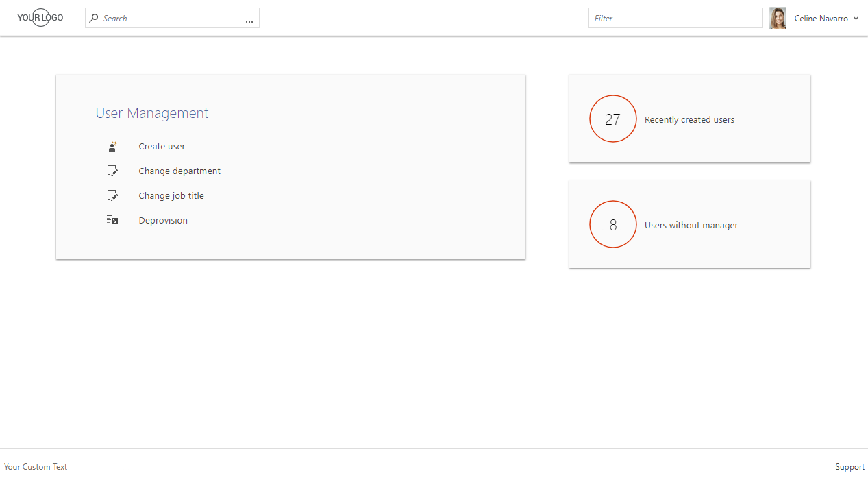Image resolution: width=868 pixels, height=482 pixels.
Task: Click the 27 recently created users counter
Action: click(613, 119)
